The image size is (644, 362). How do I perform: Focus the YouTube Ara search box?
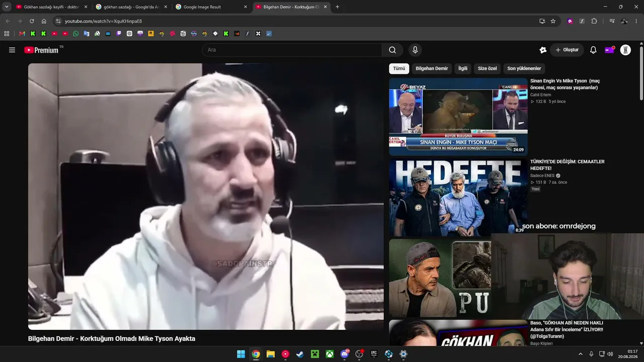coord(292,50)
